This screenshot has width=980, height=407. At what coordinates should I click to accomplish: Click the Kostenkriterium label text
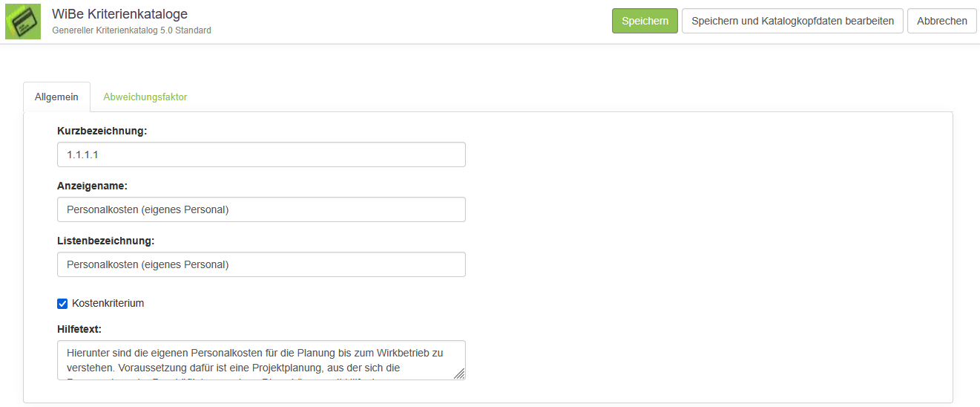(108, 303)
